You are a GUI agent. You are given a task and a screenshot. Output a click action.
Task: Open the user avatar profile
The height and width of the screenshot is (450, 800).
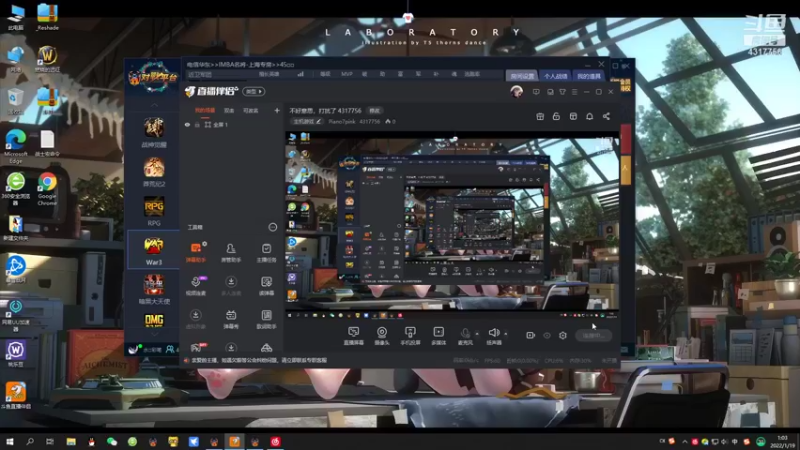(x=516, y=91)
